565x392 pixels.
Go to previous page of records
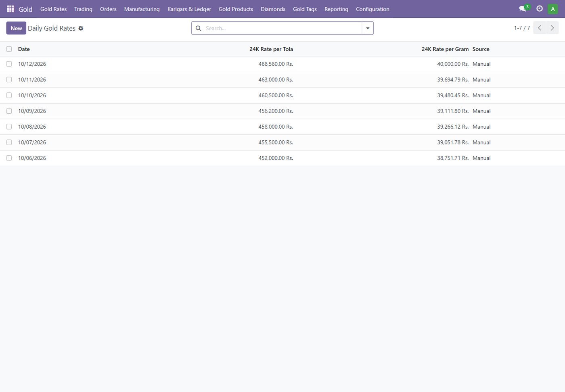coord(540,28)
